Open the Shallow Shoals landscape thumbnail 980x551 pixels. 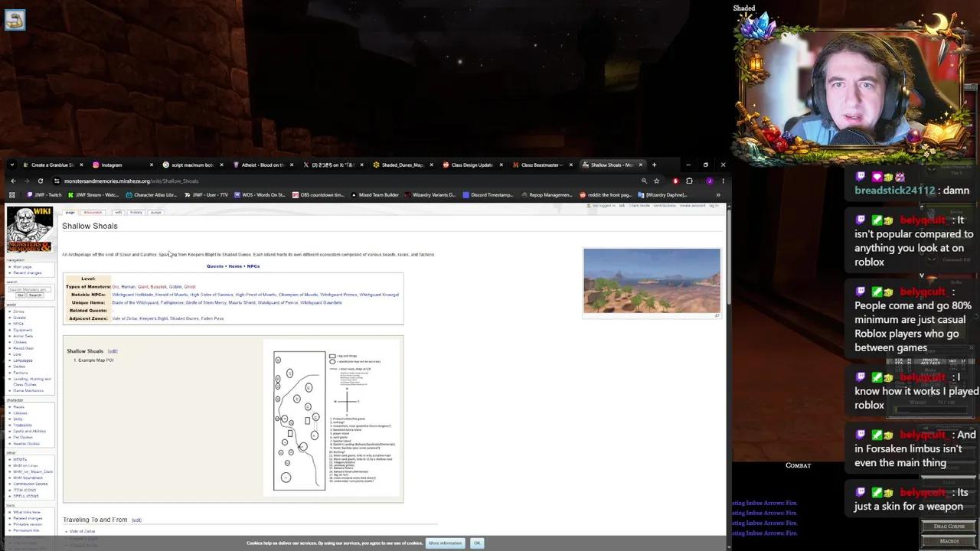click(652, 281)
